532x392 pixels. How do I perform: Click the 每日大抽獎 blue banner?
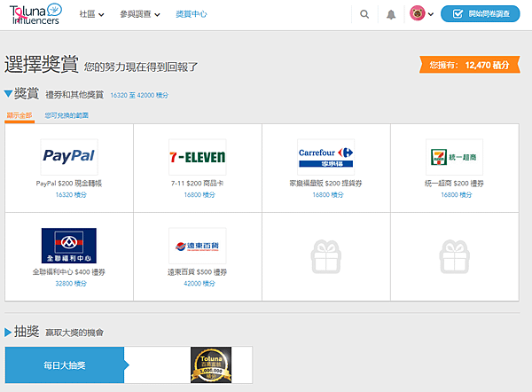click(65, 365)
